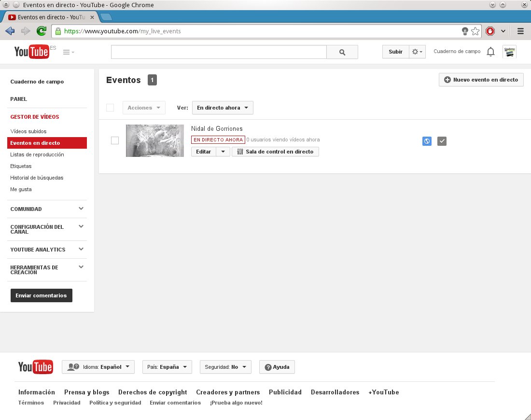Expand CONFIGURACIÓN DEL CANAL section

pyautogui.click(x=81, y=226)
